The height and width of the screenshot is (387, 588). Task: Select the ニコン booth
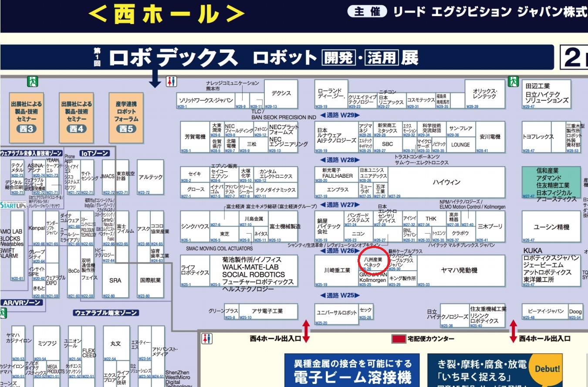pos(358,234)
